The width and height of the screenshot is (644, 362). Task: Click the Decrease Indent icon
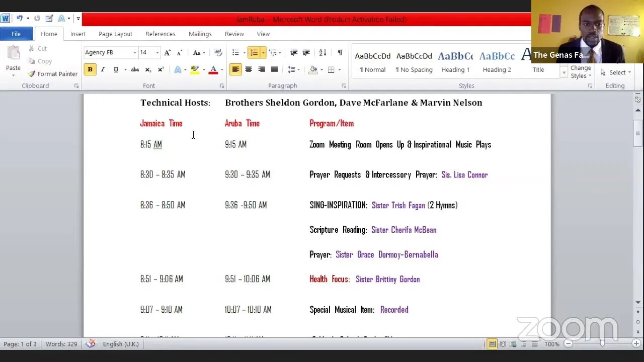coord(294,52)
